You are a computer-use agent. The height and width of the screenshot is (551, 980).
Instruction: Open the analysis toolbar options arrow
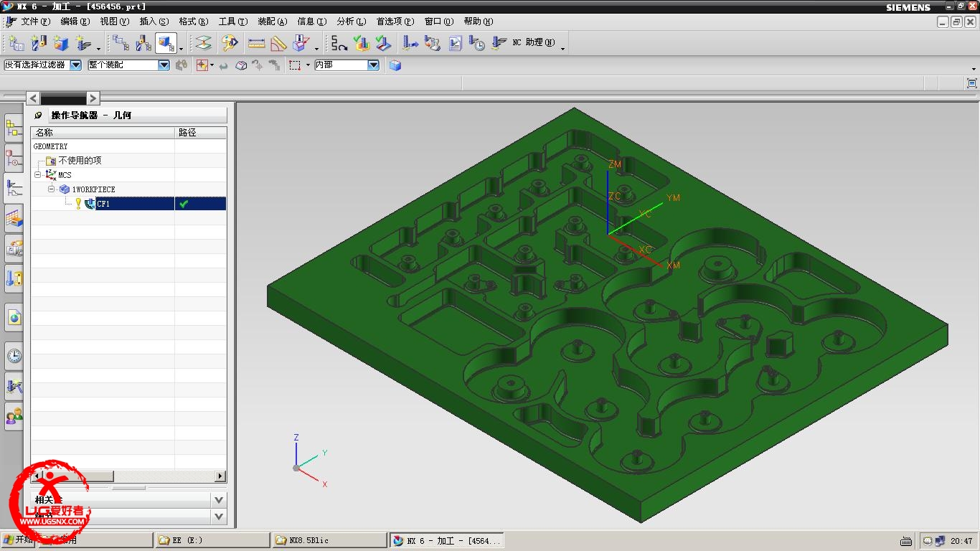coord(316,48)
